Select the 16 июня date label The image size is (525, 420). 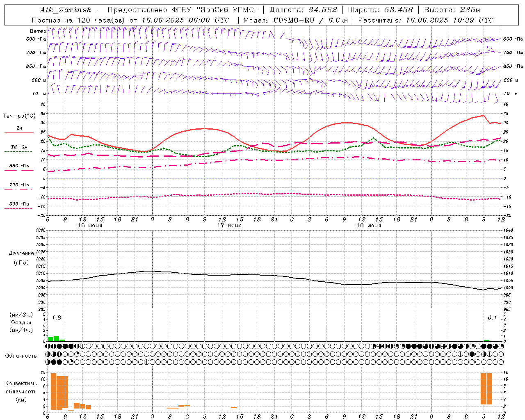90,226
